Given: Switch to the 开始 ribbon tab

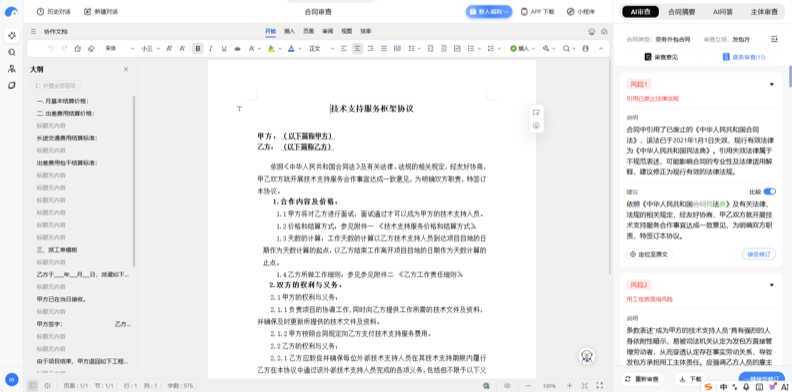Looking at the screenshot, I should [x=271, y=31].
